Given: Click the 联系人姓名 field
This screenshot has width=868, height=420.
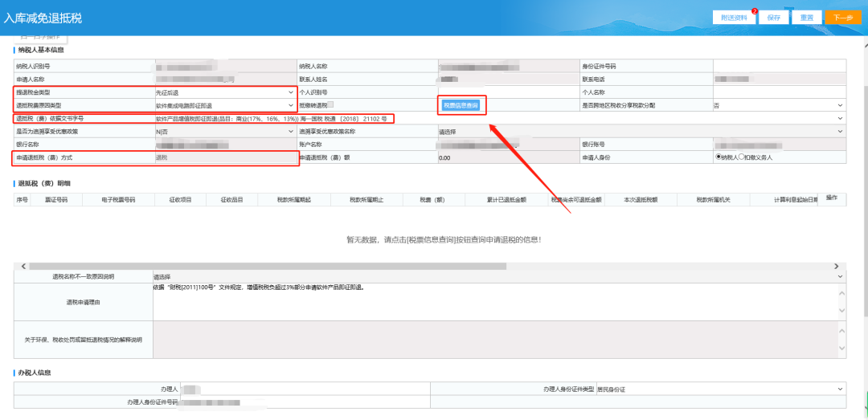Looking at the screenshot, I should (x=508, y=80).
